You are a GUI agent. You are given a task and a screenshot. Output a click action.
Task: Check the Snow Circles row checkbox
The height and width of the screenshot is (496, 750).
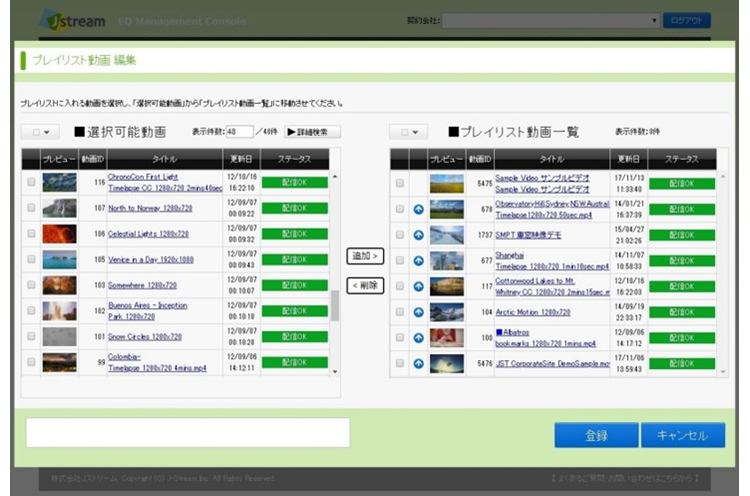(x=31, y=336)
